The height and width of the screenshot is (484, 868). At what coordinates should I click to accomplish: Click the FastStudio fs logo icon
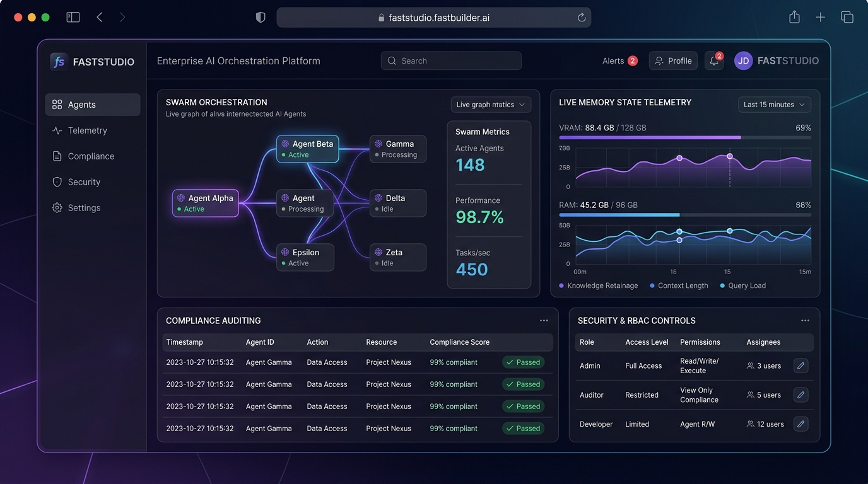click(x=59, y=62)
